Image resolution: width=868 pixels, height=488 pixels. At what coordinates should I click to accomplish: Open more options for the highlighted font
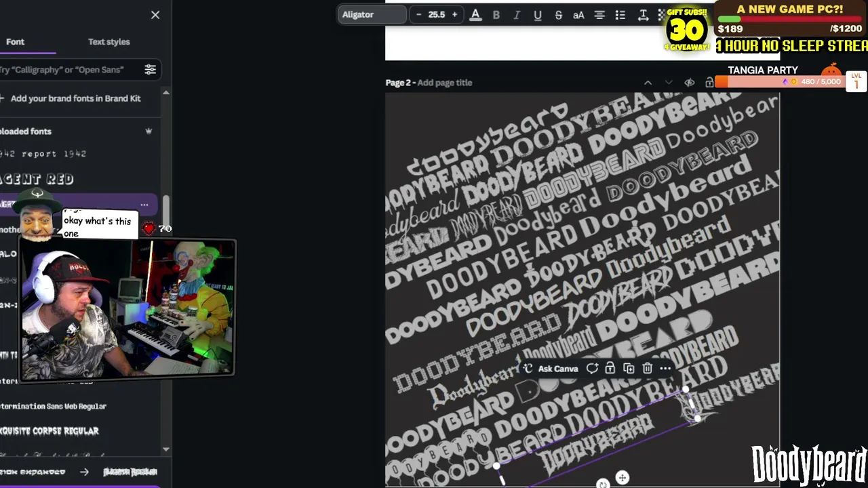(x=144, y=204)
